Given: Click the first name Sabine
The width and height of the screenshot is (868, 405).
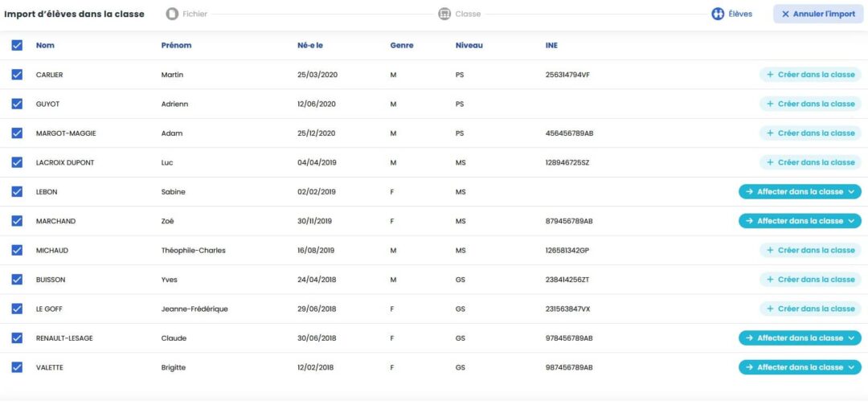Looking at the screenshot, I should coord(174,192).
